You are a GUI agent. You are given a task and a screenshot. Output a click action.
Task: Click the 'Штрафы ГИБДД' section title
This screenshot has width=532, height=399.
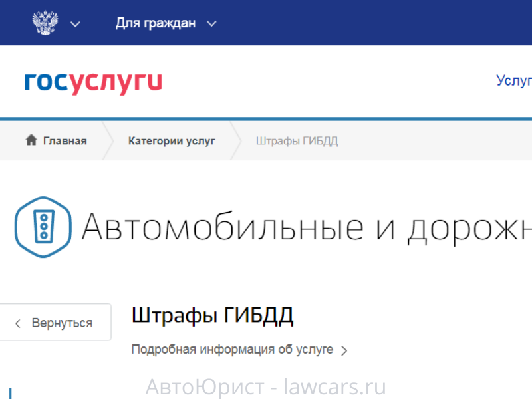(212, 315)
